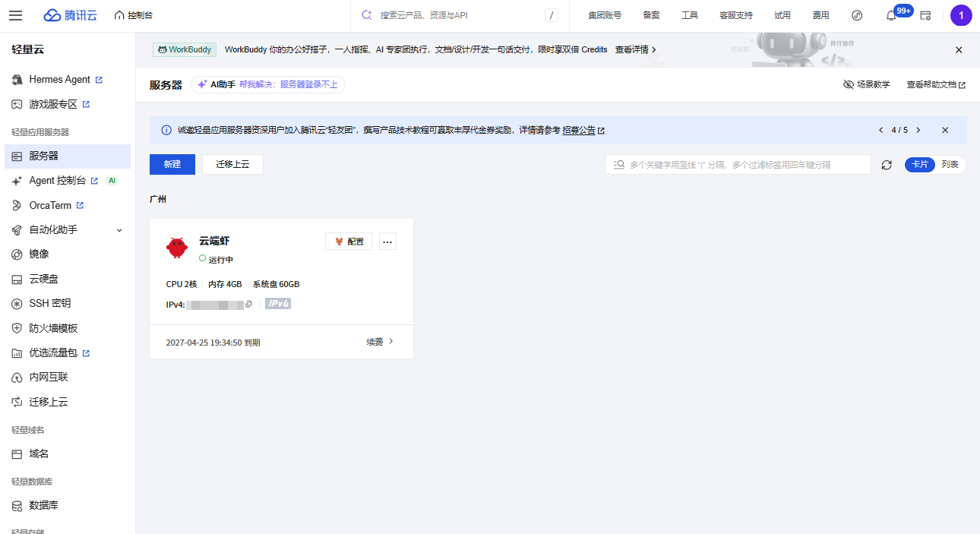Image resolution: width=980 pixels, height=534 pixels.
Task: Open the hamburger navigation menu
Action: coord(15,15)
